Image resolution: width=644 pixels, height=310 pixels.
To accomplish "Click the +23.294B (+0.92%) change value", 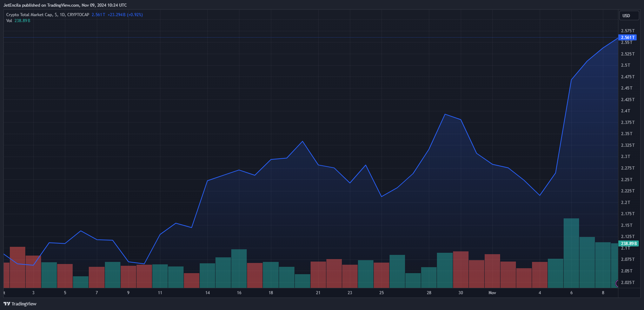I will pyautogui.click(x=125, y=15).
